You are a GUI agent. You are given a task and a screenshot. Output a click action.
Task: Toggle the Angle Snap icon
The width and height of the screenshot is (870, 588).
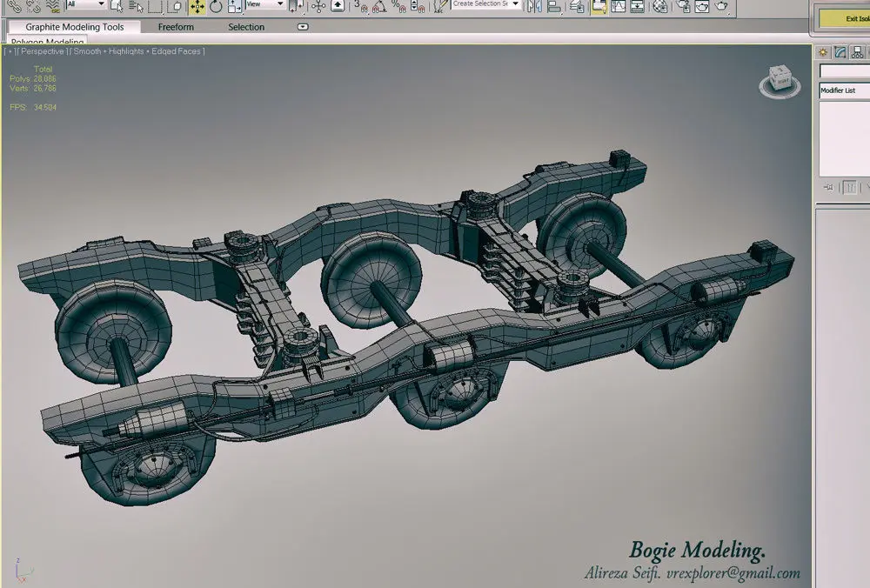click(379, 6)
